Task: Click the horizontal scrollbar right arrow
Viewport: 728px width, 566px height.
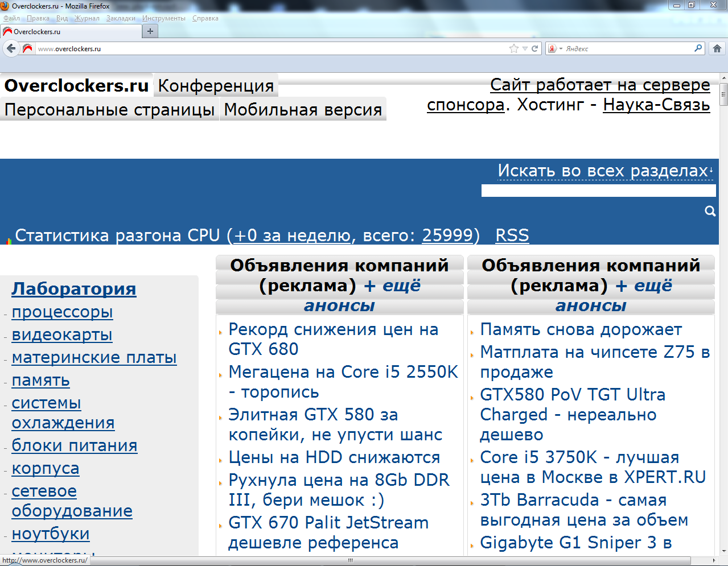Action: pos(714,561)
